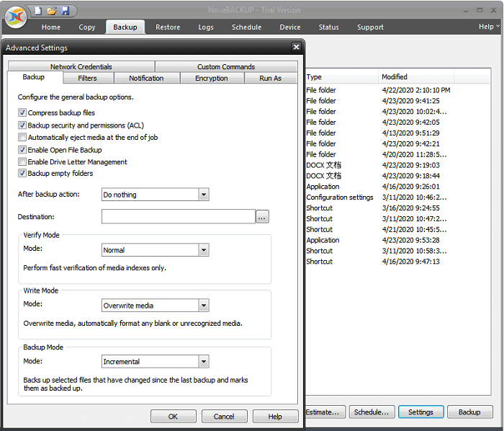This screenshot has width=504, height=431.
Task: Switch to the Encryption tab
Action: 211,78
